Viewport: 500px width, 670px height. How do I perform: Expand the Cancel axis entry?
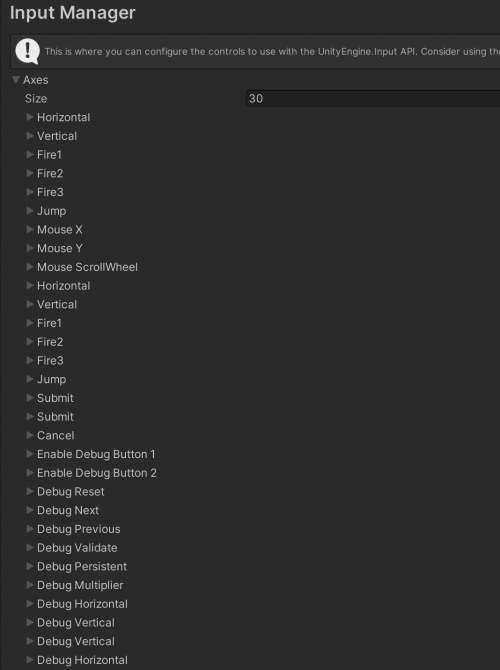[30, 435]
